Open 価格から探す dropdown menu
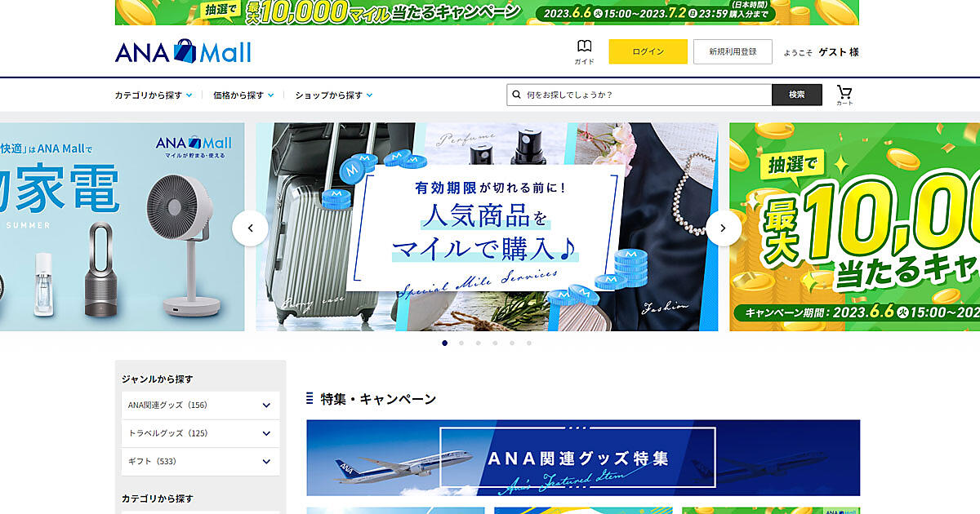 tap(243, 95)
